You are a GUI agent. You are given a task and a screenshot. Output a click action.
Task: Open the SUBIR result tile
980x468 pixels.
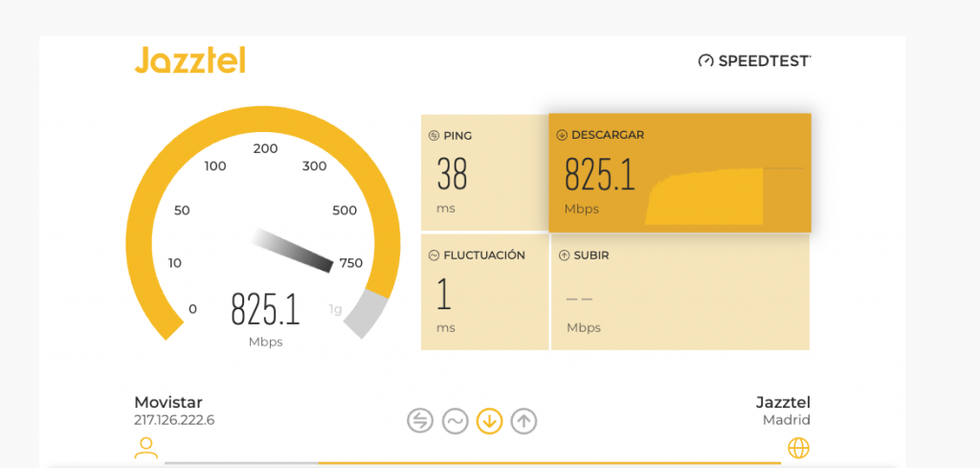click(680, 292)
